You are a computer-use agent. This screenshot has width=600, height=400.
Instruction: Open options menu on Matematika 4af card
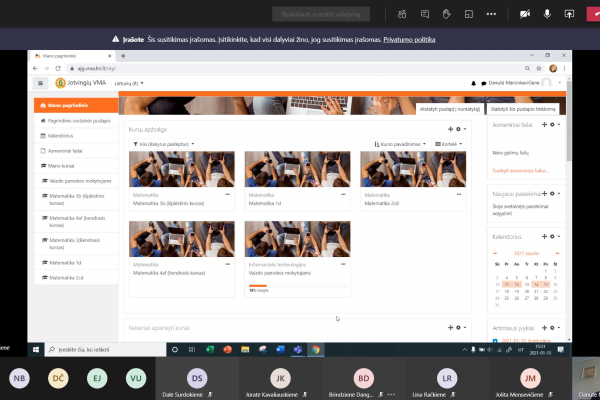(x=228, y=264)
